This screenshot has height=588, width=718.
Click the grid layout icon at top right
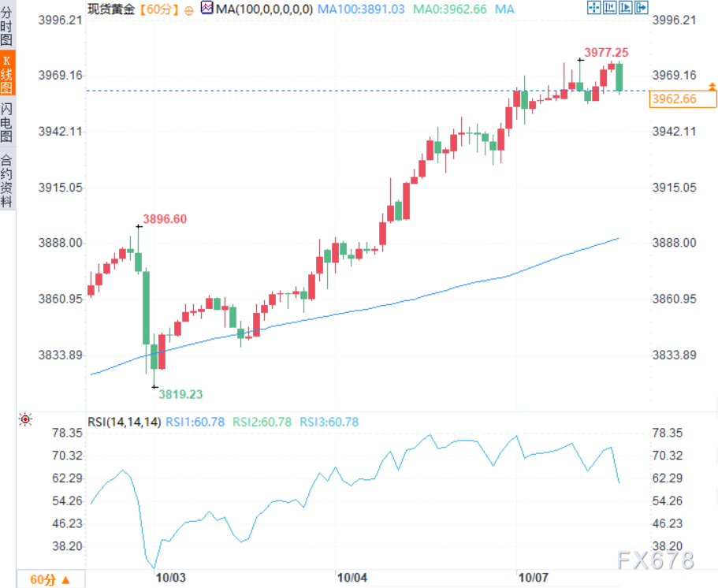pos(611,9)
